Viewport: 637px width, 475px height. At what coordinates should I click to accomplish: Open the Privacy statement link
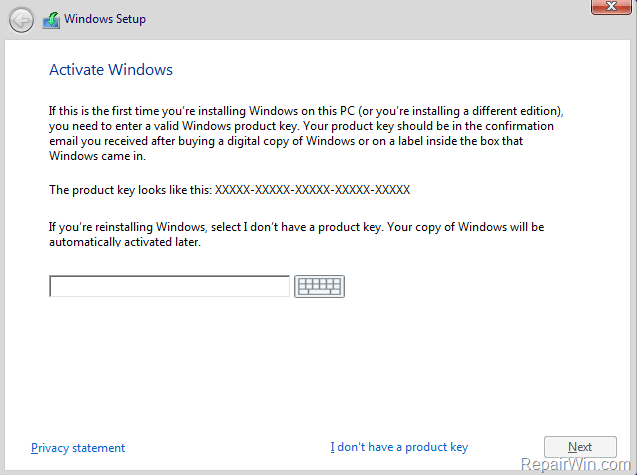(78, 448)
